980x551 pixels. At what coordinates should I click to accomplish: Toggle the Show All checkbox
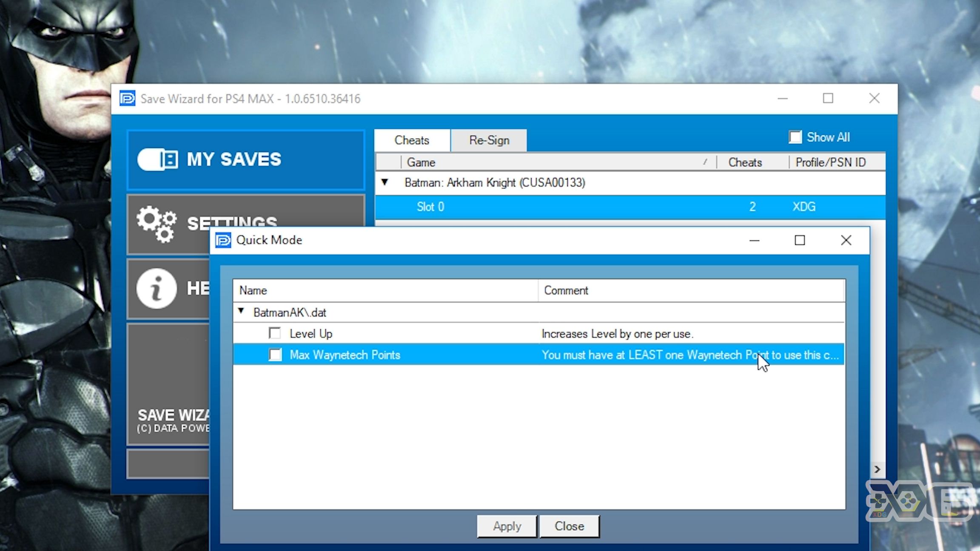coord(795,137)
